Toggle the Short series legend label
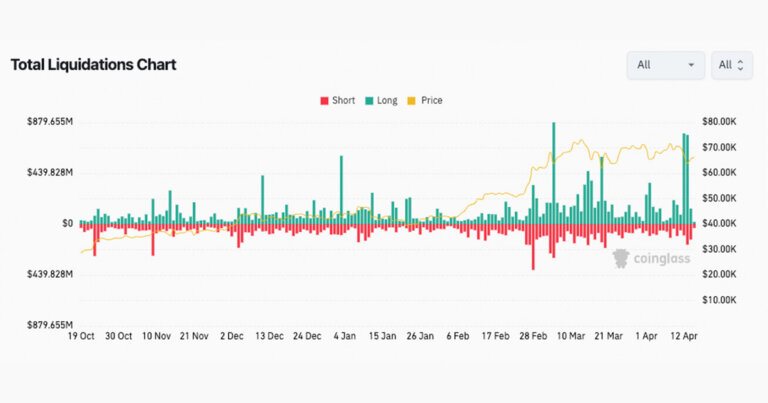Viewport: 768px width, 403px height. (343, 101)
